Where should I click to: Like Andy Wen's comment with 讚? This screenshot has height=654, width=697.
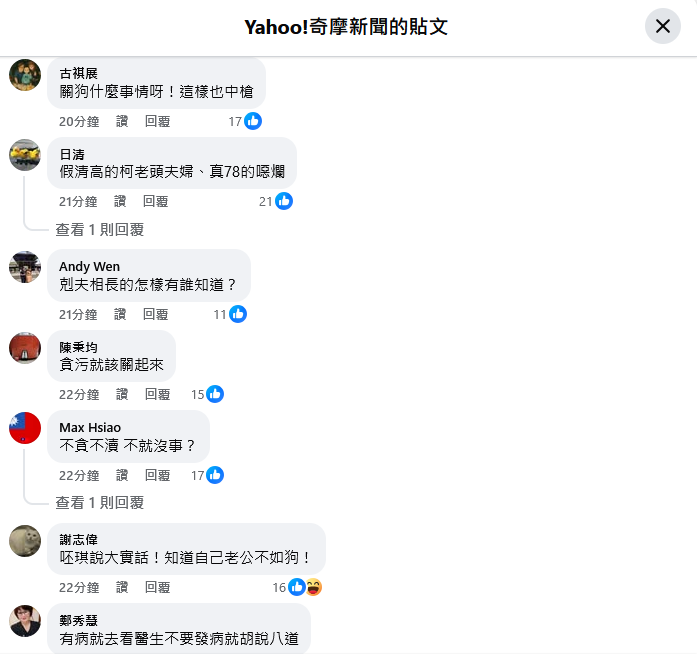coord(120,314)
